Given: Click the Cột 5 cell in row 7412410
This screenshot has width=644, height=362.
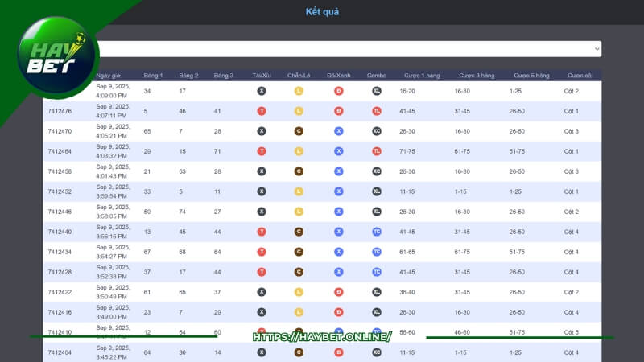Looking at the screenshot, I should click(x=572, y=332).
